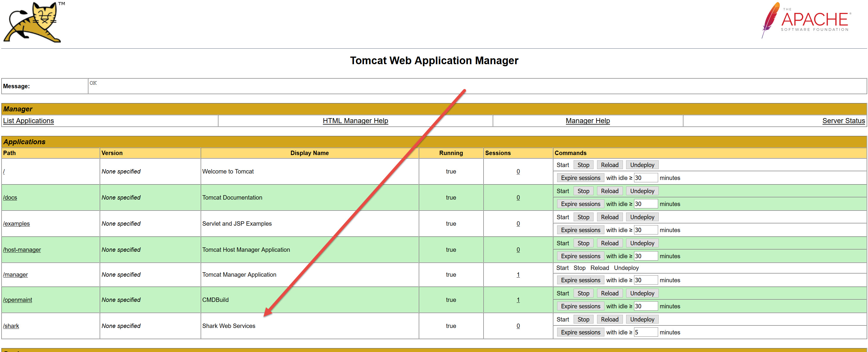The width and height of the screenshot is (868, 352).
Task: Open the List Applications link
Action: [x=28, y=121]
